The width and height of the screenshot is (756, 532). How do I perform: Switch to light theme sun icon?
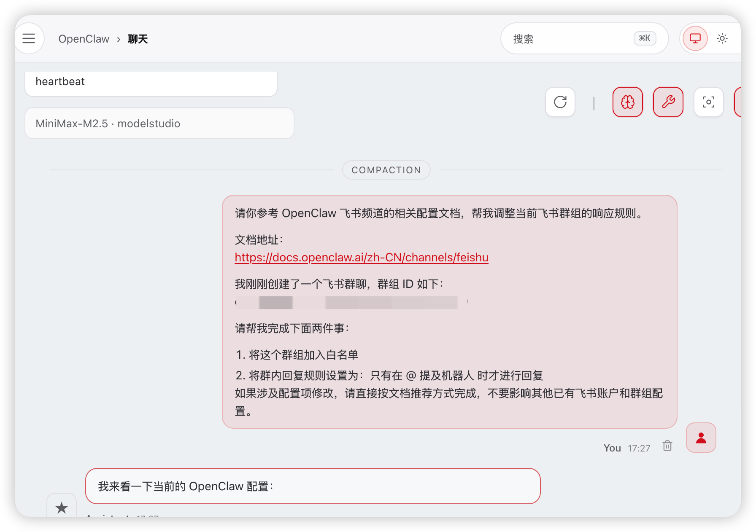point(722,39)
